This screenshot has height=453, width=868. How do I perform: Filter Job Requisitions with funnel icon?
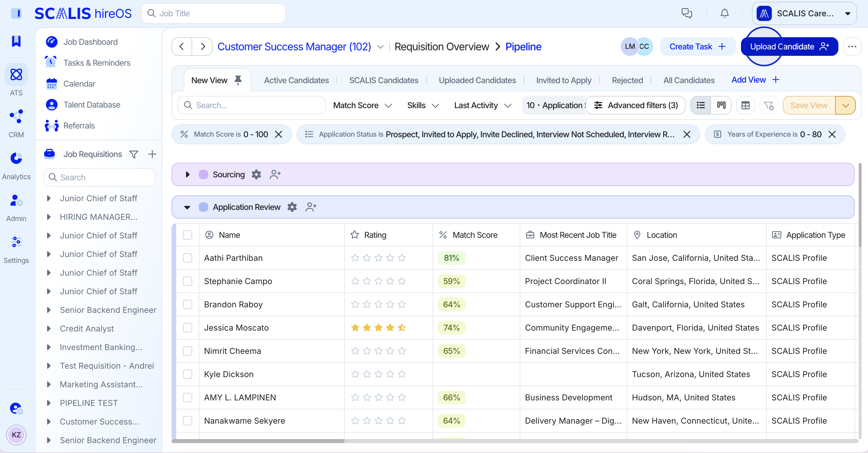point(134,154)
